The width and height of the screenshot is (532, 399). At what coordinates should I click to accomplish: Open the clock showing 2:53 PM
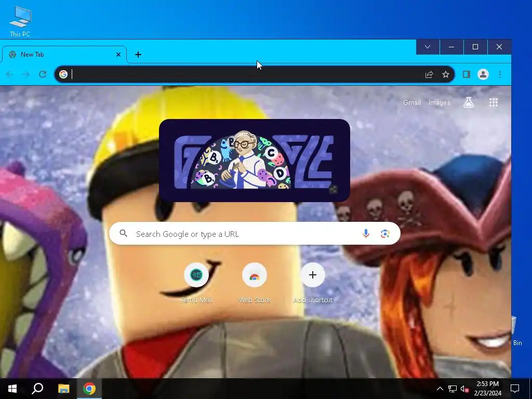tap(487, 389)
